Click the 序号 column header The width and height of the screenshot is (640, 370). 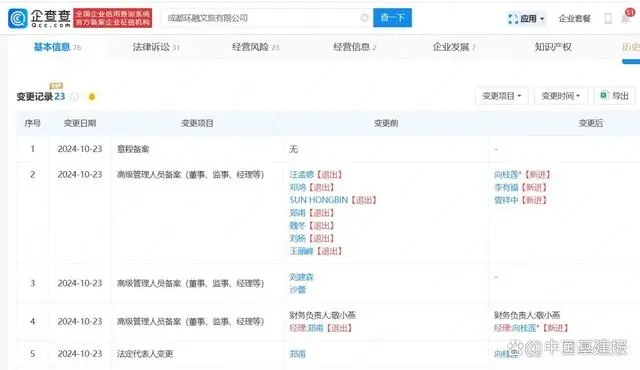33,123
